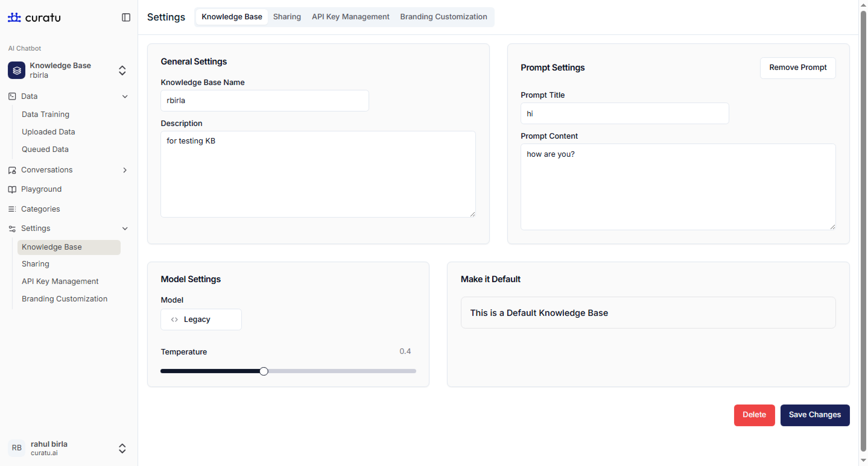Viewport: 868px width, 466px height.
Task: Click the curatu logo icon
Action: pos(14,17)
